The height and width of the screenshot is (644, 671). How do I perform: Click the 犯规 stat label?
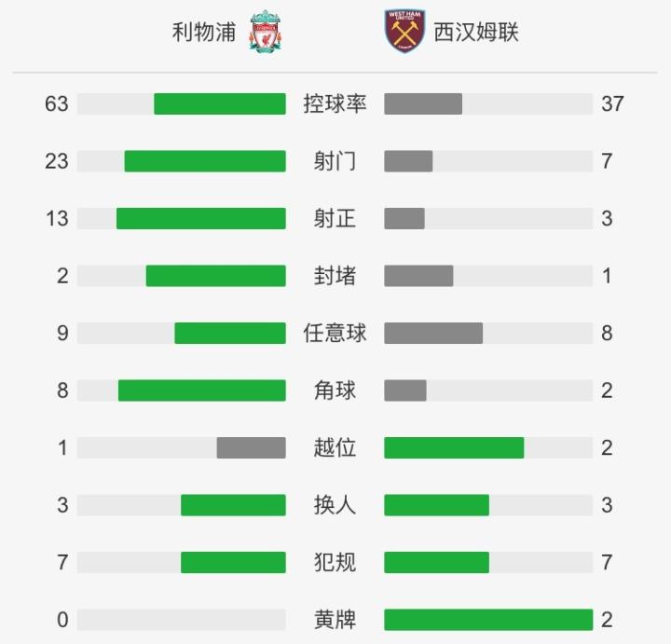pos(335,563)
